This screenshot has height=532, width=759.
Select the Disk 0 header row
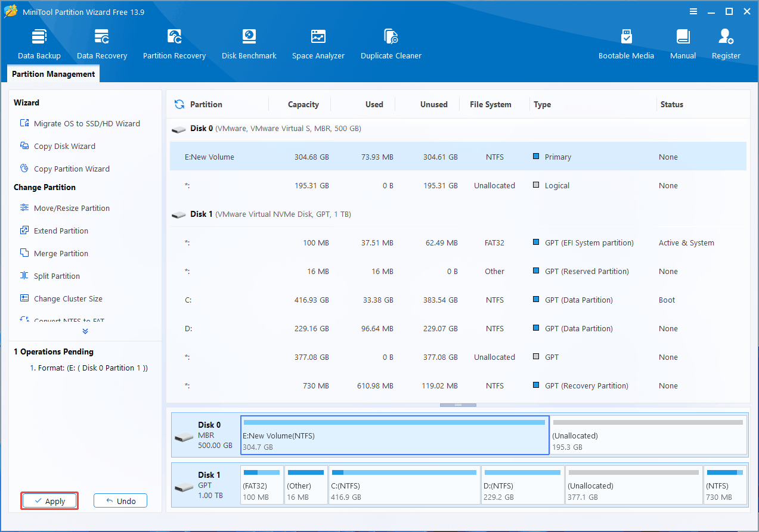(x=458, y=129)
